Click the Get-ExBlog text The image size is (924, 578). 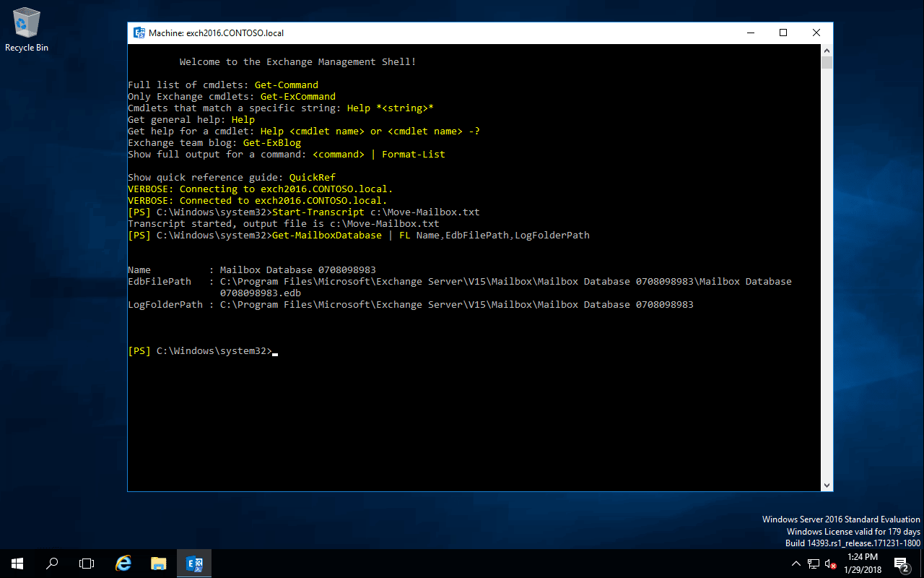[x=272, y=143]
